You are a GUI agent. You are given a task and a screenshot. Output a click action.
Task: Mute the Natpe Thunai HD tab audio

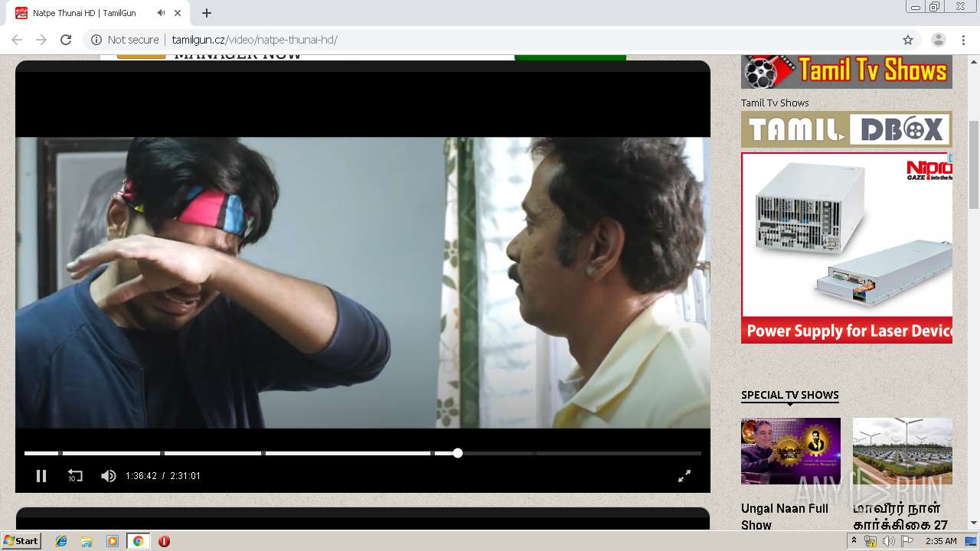point(161,13)
